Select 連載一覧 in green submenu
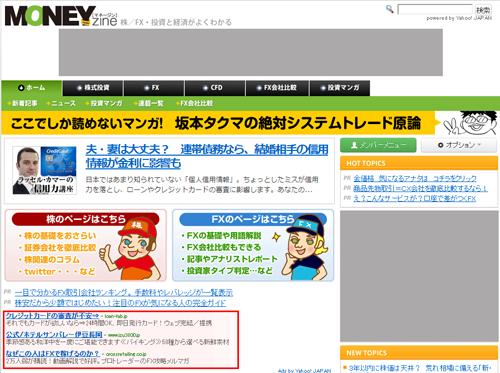The height and width of the screenshot is (373, 500). click(x=148, y=104)
